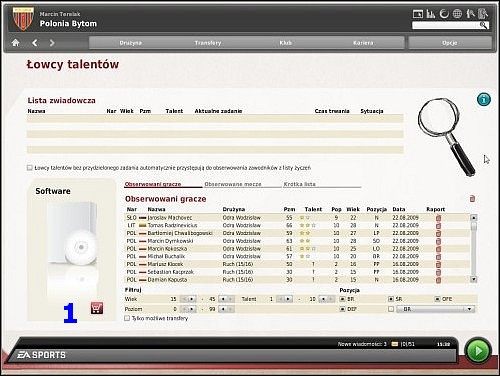
Task: Navigate back with the left arrow
Action: 35,43
